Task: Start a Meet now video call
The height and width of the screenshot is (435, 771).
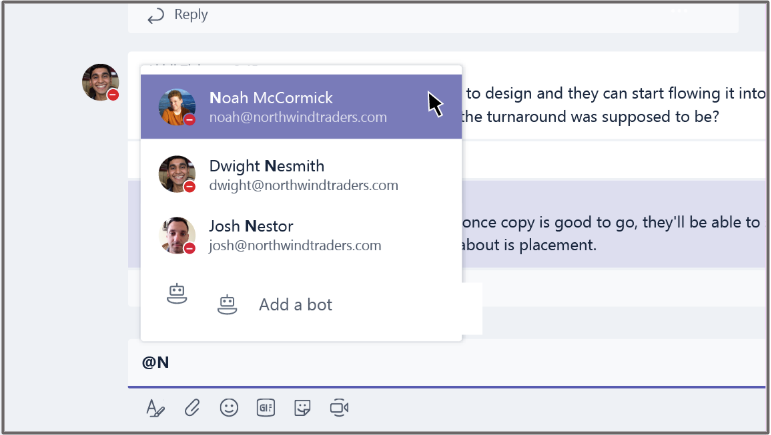Action: pos(340,407)
